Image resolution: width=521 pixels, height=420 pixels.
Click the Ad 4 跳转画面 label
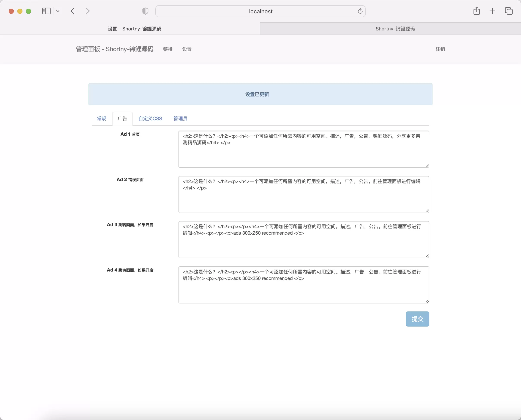coord(130,270)
